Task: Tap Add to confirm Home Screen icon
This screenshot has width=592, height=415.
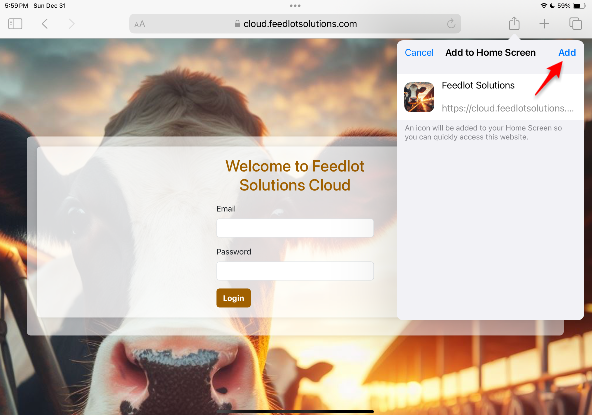Action: (567, 52)
